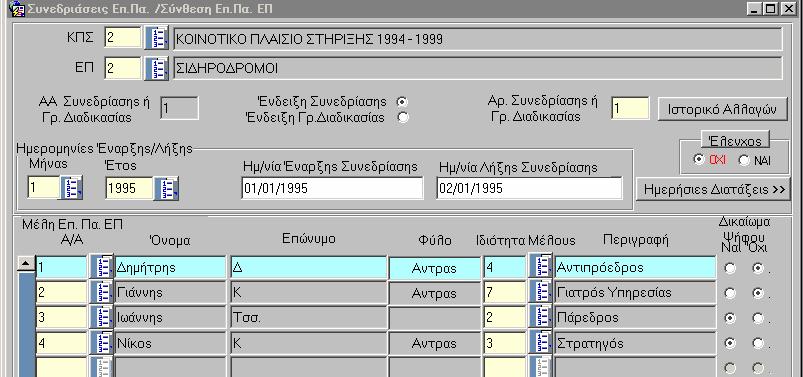Click the ΣΙΔΗΡΟΔΡΟΜΟΙ description field
Image resolution: width=803 pixels, height=377 pixels.
(x=478, y=68)
